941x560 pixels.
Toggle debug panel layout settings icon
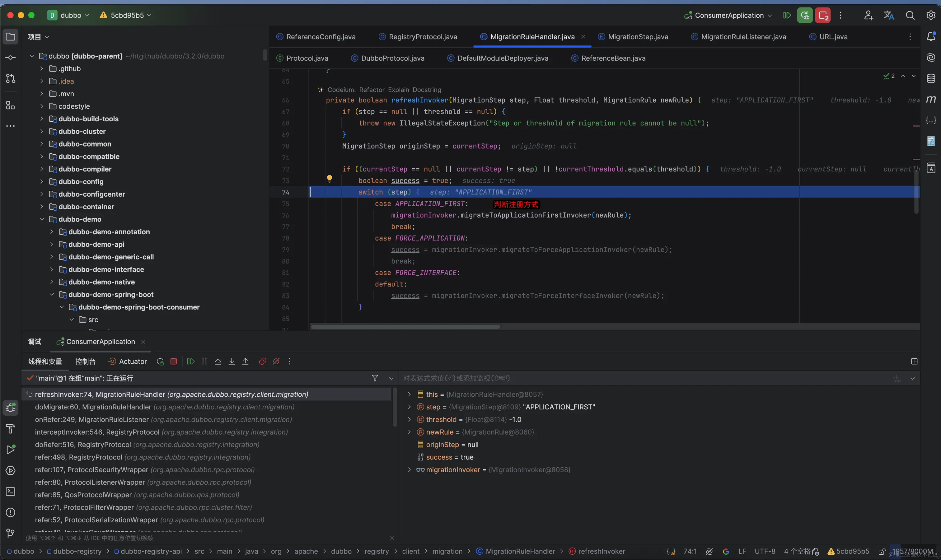pos(914,362)
